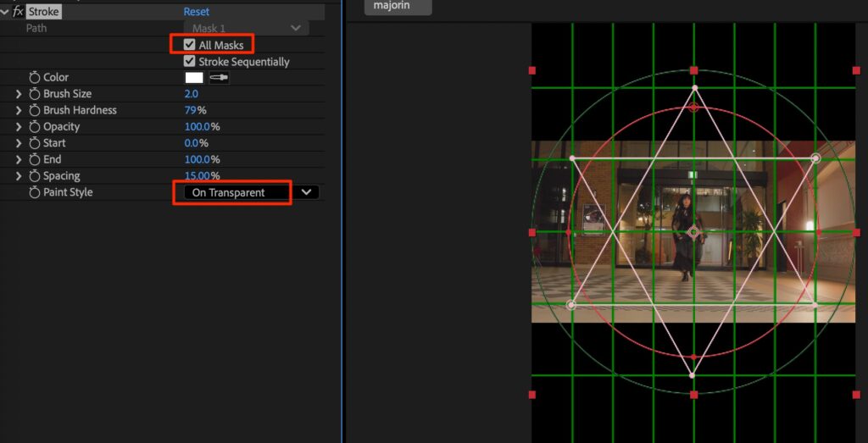Click the Color stopwatch icon
The image size is (868, 443).
(x=35, y=77)
